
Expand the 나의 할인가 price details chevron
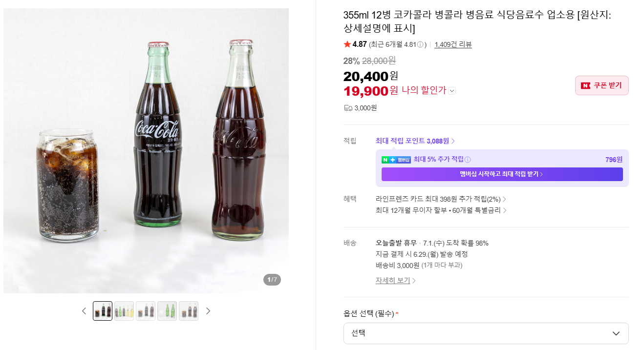click(x=452, y=91)
